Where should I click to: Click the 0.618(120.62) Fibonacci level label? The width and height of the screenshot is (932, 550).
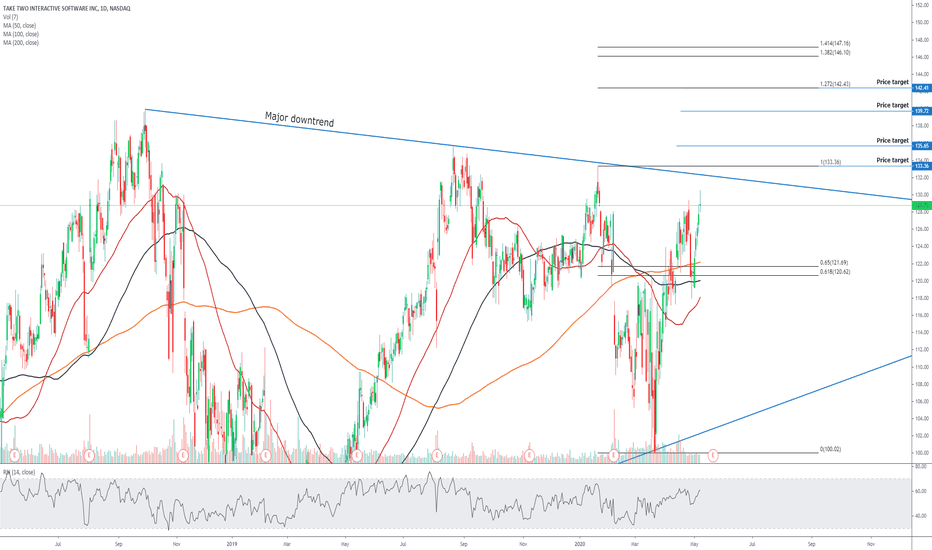pos(835,271)
